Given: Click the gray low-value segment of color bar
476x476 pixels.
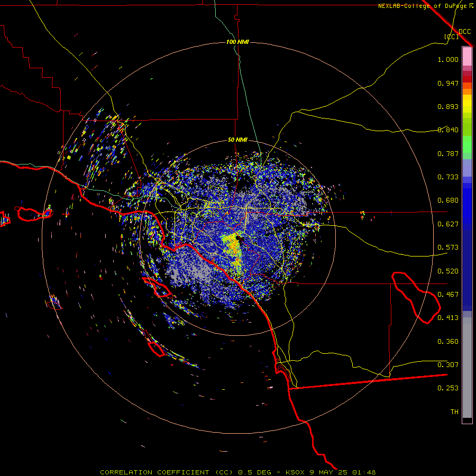Looking at the screenshot, I should 467,368.
